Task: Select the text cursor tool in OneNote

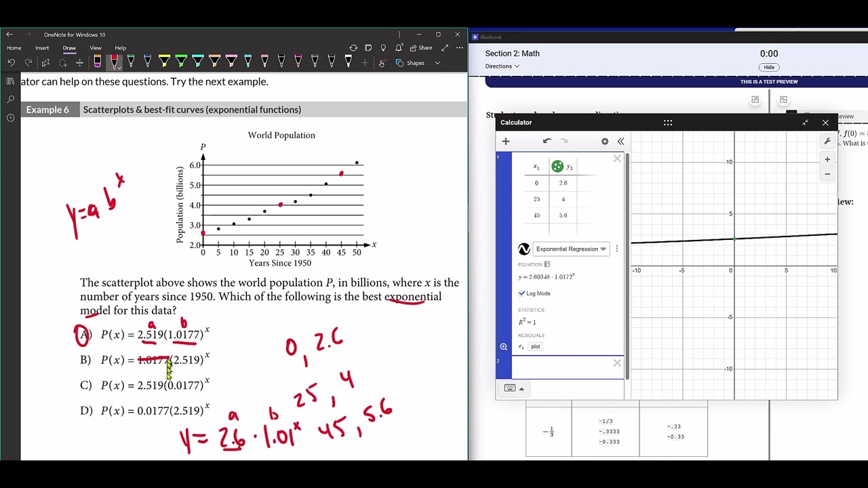Action: [x=45, y=63]
